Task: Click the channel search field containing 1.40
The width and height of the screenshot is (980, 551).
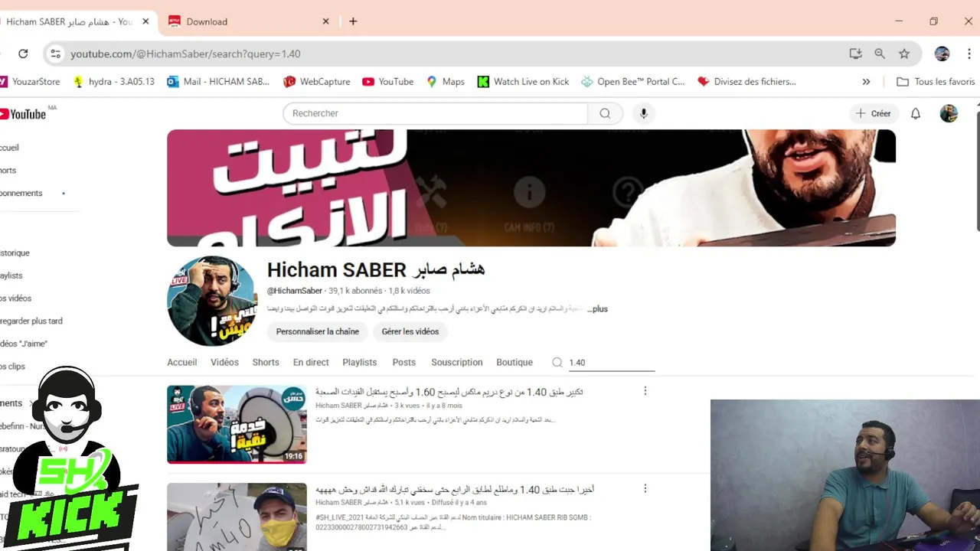Action: coord(611,363)
